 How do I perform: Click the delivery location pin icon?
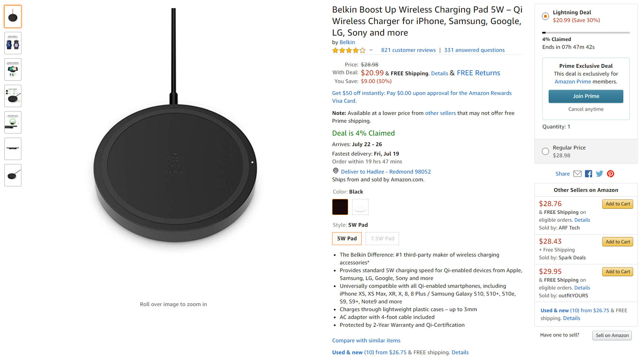(x=335, y=171)
